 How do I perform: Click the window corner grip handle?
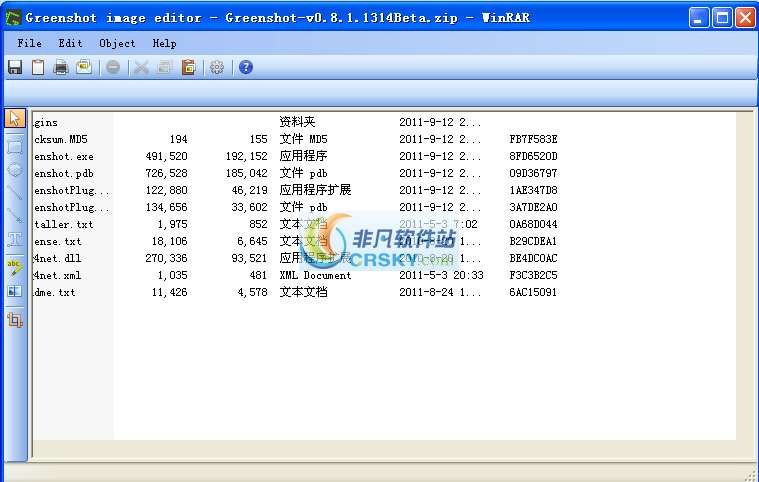click(750, 475)
